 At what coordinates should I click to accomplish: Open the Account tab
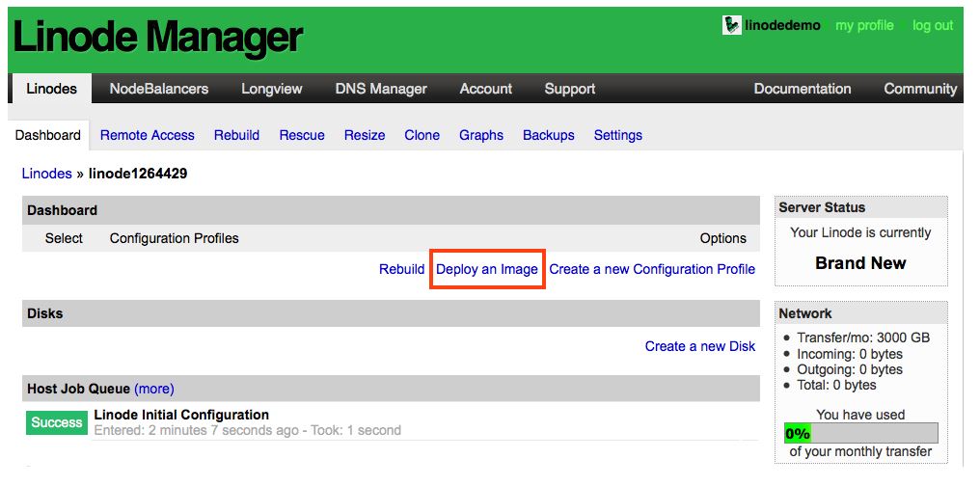(x=485, y=89)
